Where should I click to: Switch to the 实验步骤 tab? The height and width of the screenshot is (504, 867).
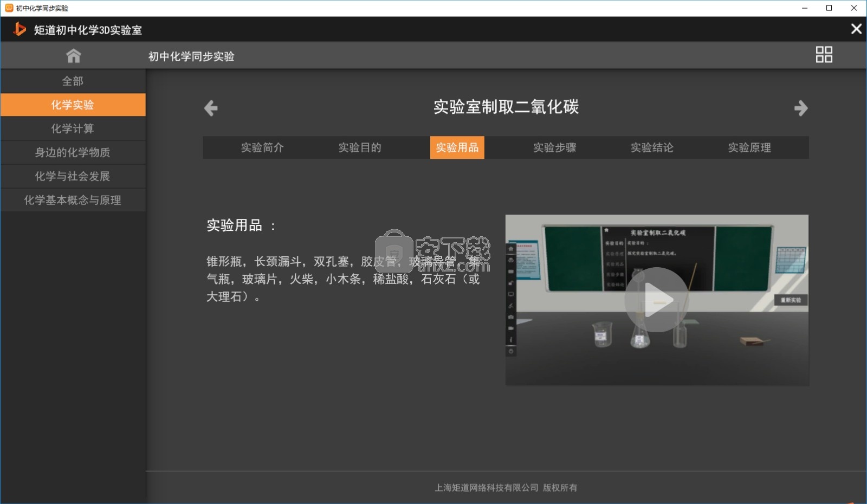pos(555,147)
